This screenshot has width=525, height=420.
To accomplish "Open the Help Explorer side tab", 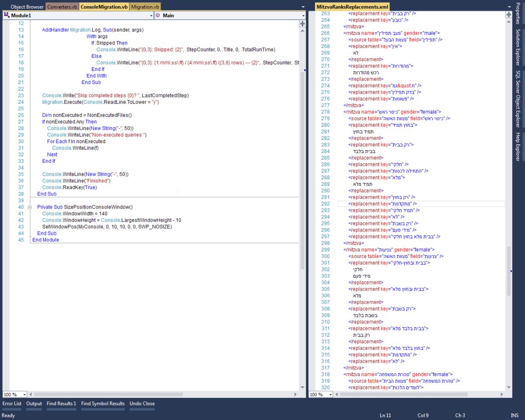I will point(518,147).
